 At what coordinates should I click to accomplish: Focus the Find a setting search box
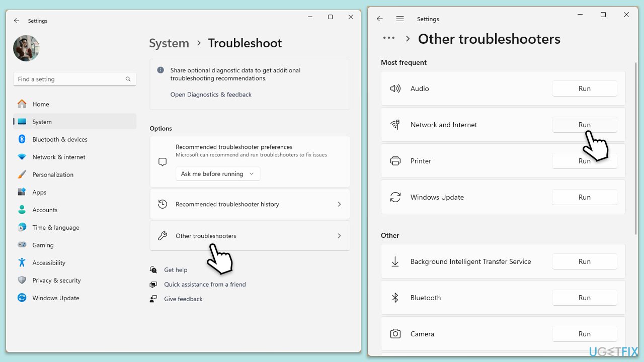(74, 79)
